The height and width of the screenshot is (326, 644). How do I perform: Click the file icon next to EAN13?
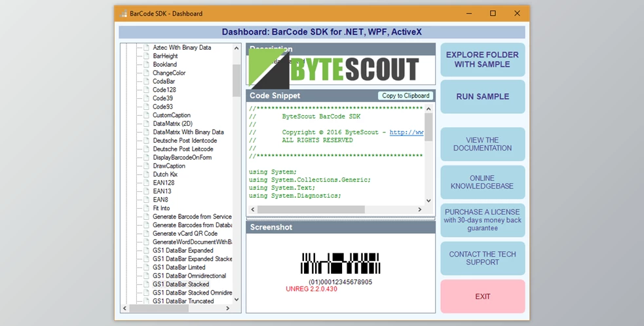[146, 191]
